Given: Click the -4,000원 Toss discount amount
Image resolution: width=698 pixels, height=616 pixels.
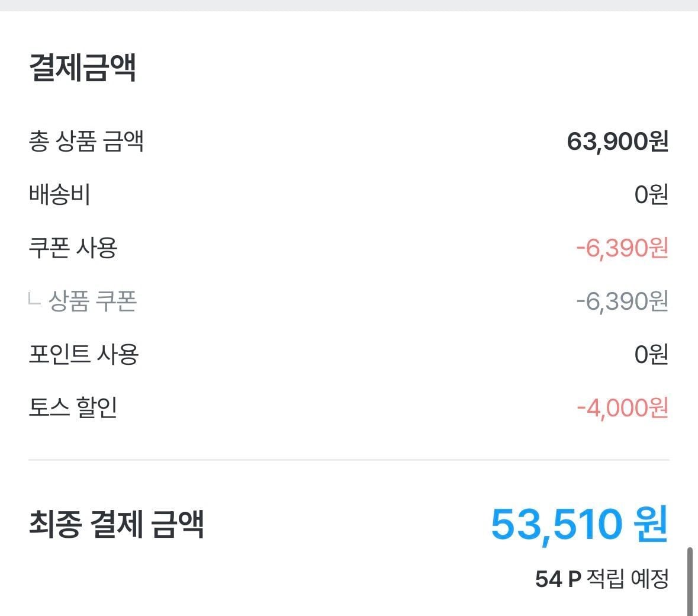Looking at the screenshot, I should click(x=622, y=408).
